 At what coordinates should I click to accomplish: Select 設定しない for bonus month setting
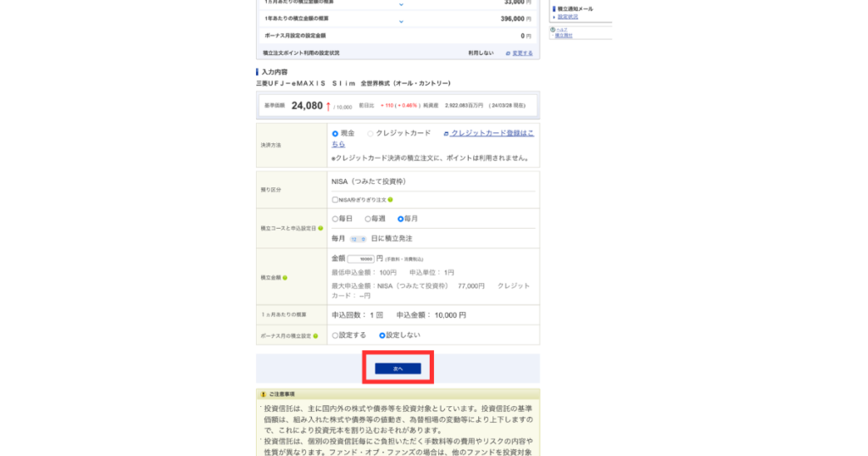coord(382,336)
